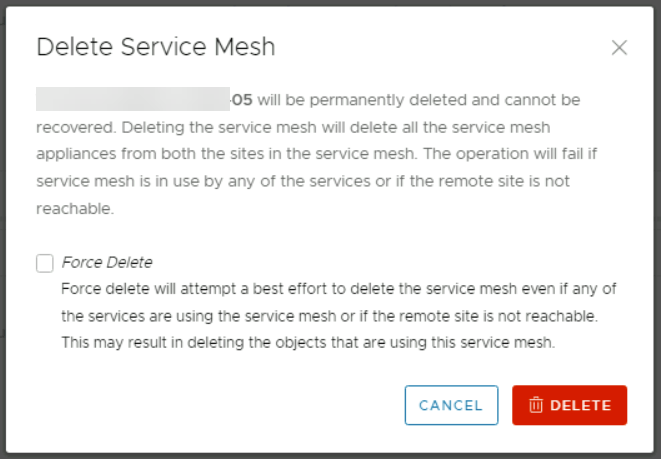Click the blurred service mesh name
Image resolution: width=661 pixels, height=459 pixels.
point(132,100)
